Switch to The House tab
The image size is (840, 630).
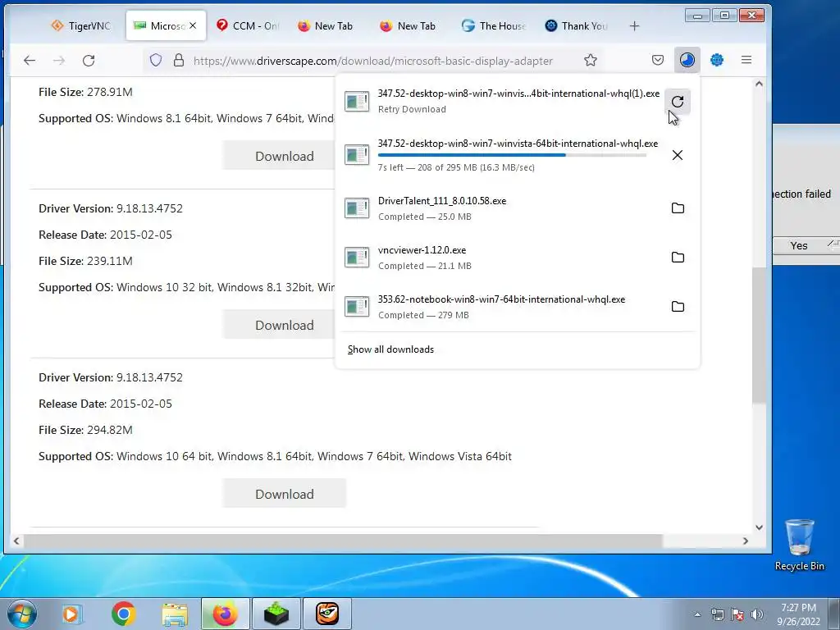[494, 25]
